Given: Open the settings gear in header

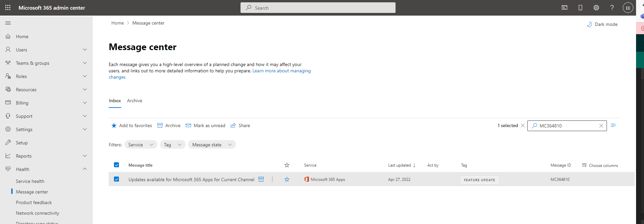Looking at the screenshot, I should tap(596, 8).
